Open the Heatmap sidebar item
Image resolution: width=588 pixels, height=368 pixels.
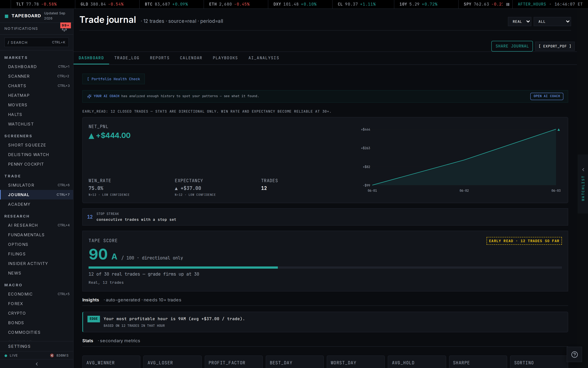click(x=37, y=95)
